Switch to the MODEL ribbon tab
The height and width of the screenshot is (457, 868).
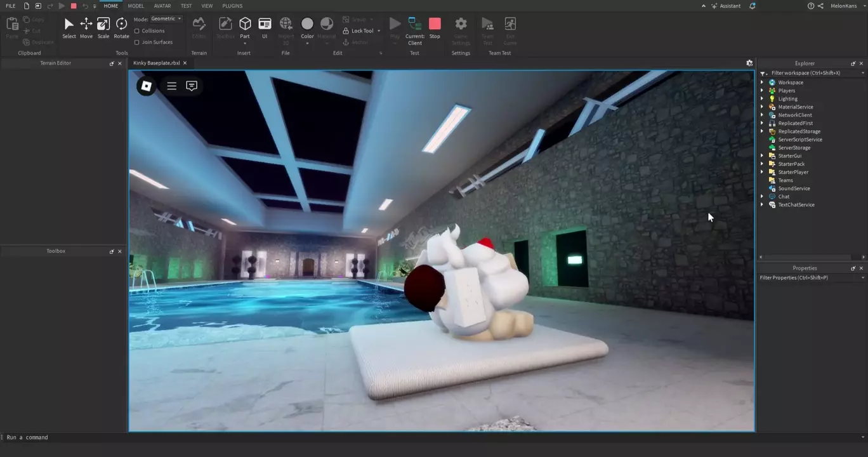136,6
